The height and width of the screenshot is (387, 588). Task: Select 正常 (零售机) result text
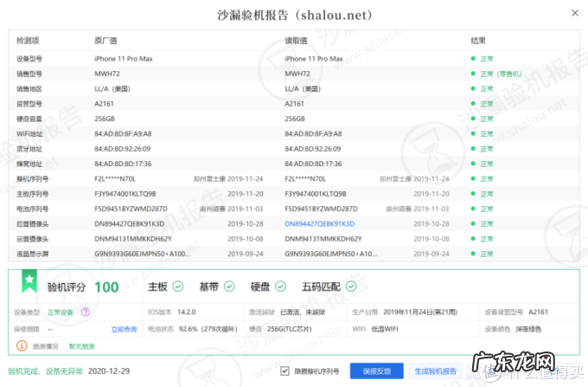[x=501, y=74]
